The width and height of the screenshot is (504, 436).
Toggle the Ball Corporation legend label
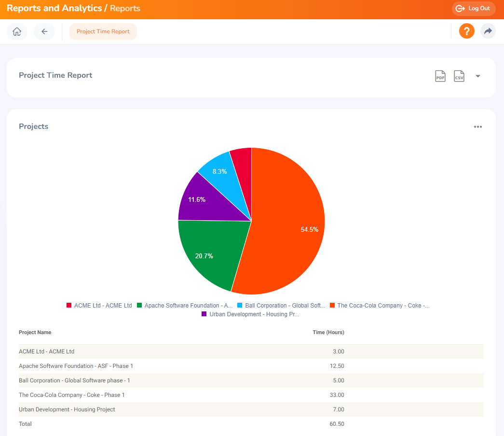pos(285,305)
